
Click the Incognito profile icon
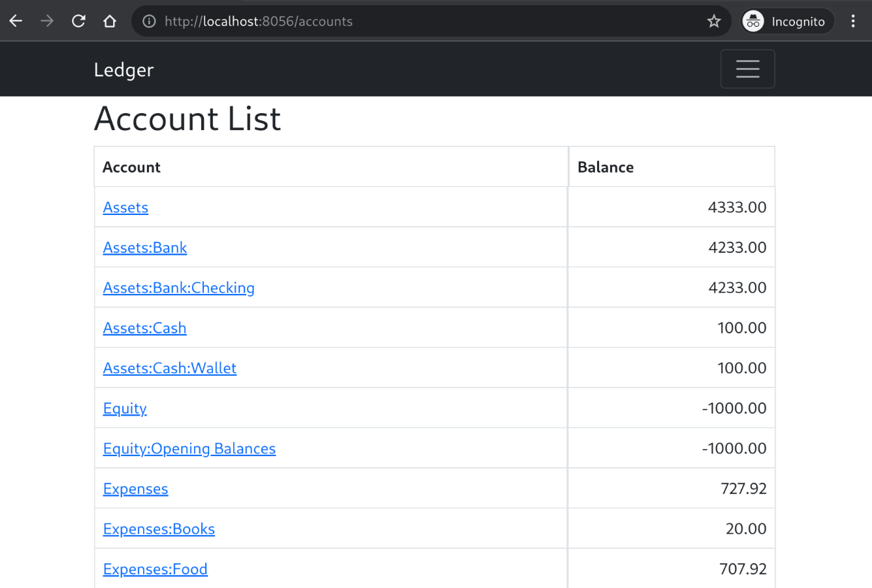753,20
